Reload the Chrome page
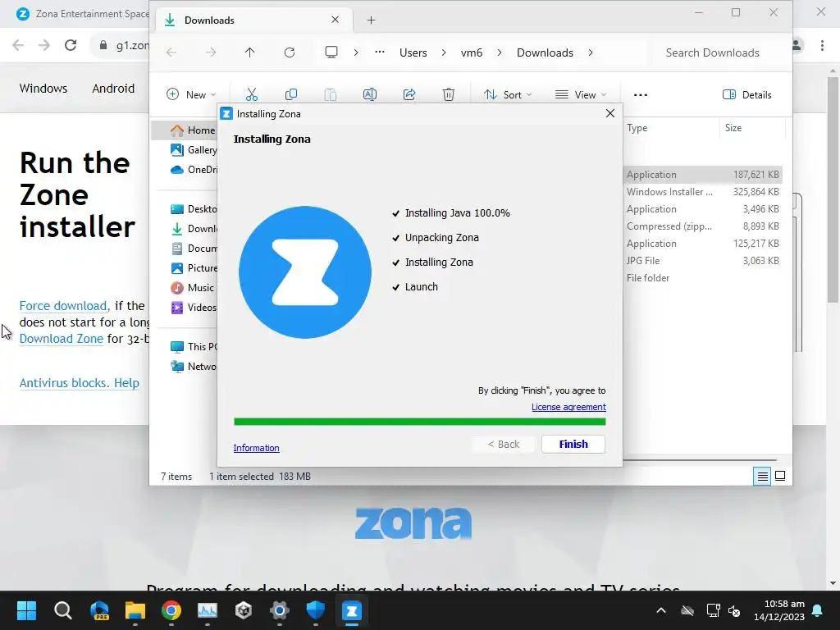Viewport: 840px width, 630px height. tap(71, 45)
